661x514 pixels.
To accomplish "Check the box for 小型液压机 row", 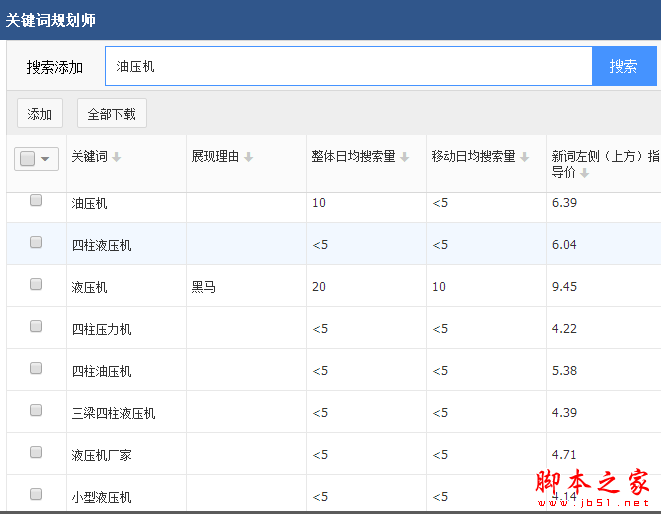I will pos(36,494).
